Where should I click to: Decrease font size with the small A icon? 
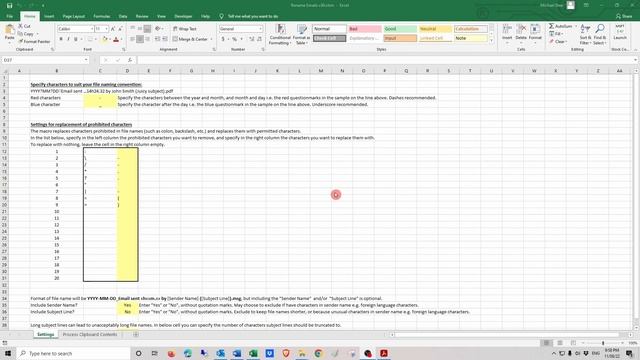(x=120, y=29)
